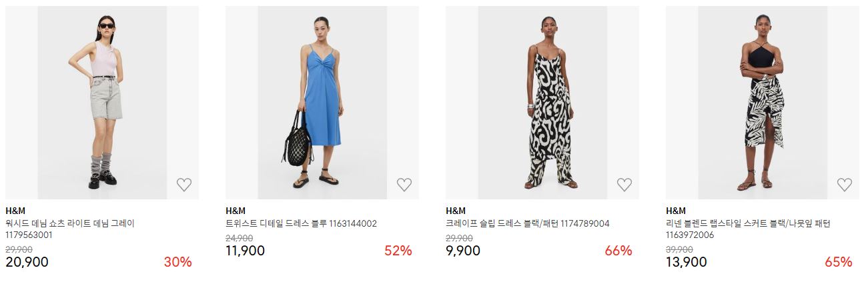The height and width of the screenshot is (286, 868).
Task: Open the denim shorts product image
Action: coord(102,103)
